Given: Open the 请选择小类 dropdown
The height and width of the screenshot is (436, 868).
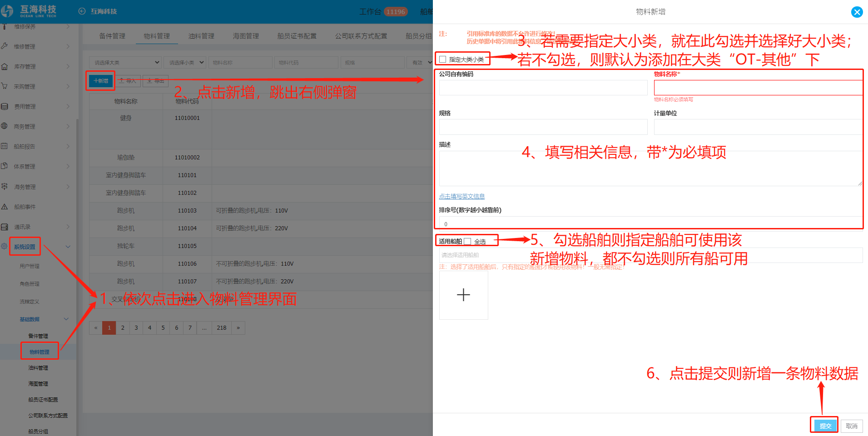Looking at the screenshot, I should (186, 63).
